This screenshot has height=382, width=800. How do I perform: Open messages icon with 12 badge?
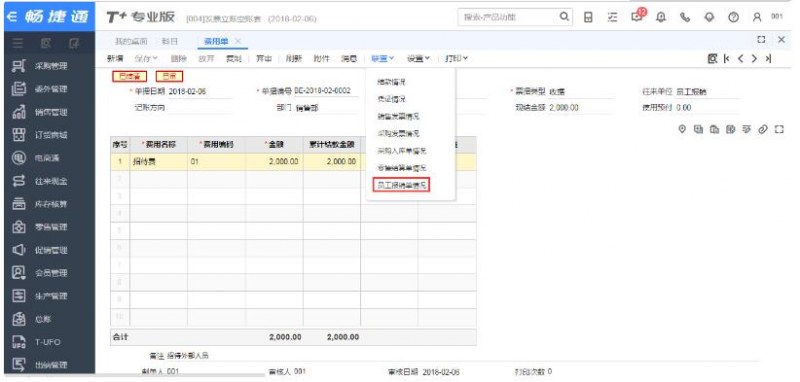pyautogui.click(x=637, y=16)
